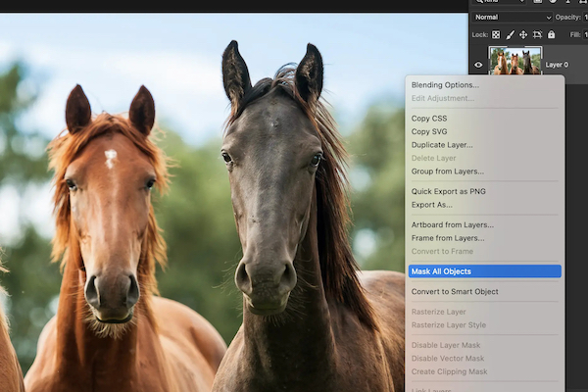This screenshot has height=392, width=588.
Task: Choose Group from Layers
Action: point(448,171)
